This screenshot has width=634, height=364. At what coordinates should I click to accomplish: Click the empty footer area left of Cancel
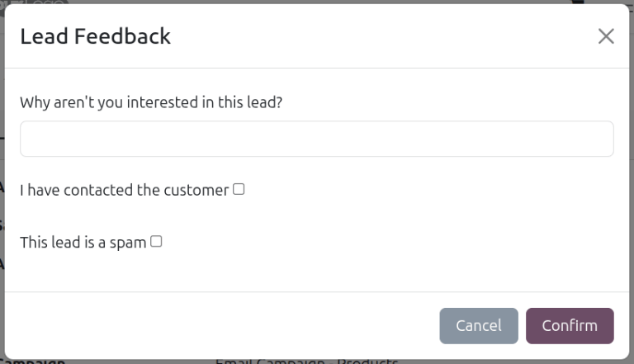point(222,326)
